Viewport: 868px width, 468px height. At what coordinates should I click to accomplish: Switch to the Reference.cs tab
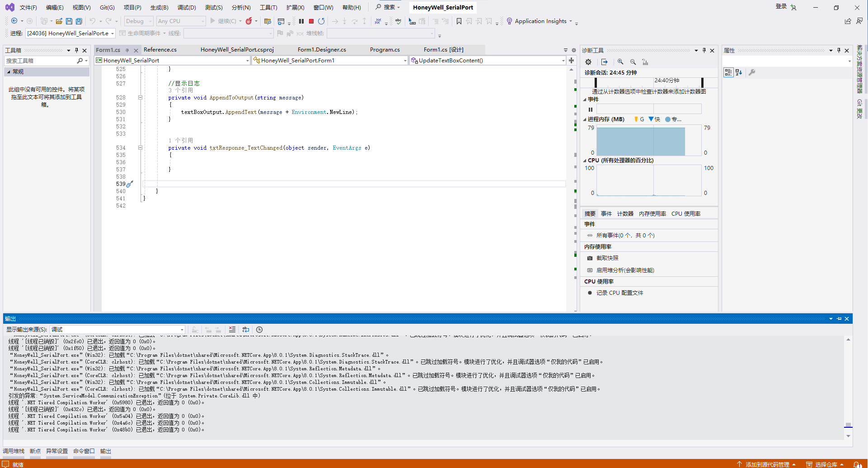point(160,50)
